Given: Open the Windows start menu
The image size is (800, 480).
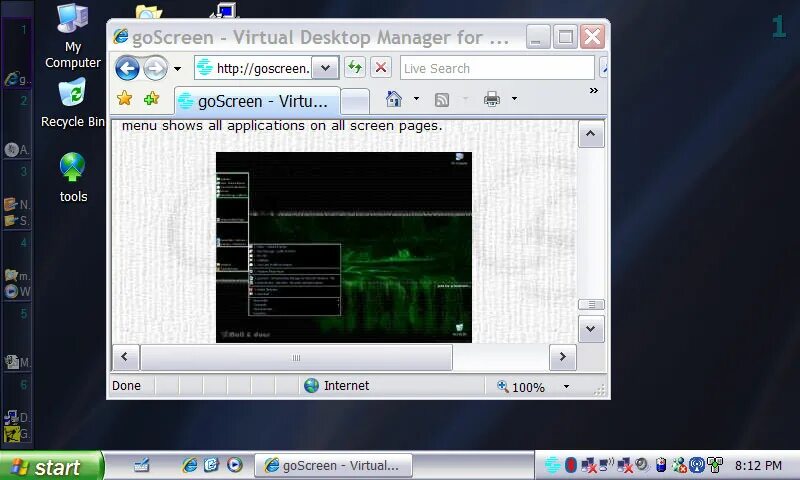Looking at the screenshot, I should click(52, 466).
